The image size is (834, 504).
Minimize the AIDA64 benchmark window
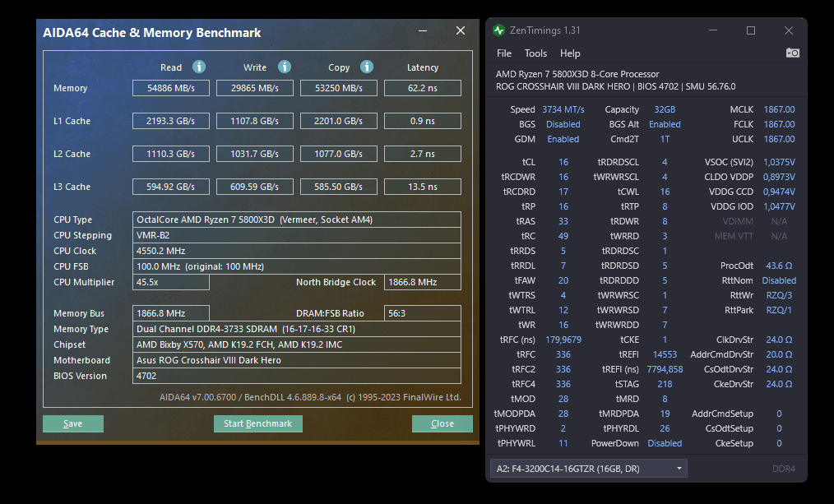(x=423, y=31)
